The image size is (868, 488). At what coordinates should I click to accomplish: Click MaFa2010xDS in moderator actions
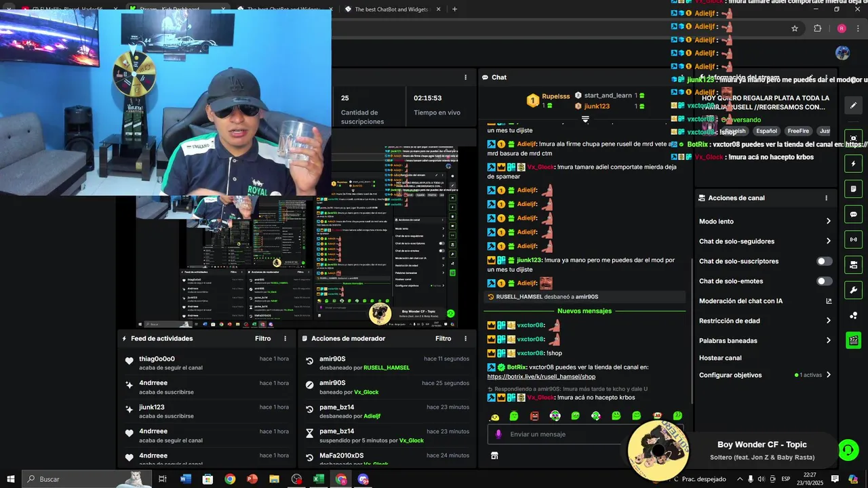pyautogui.click(x=341, y=455)
